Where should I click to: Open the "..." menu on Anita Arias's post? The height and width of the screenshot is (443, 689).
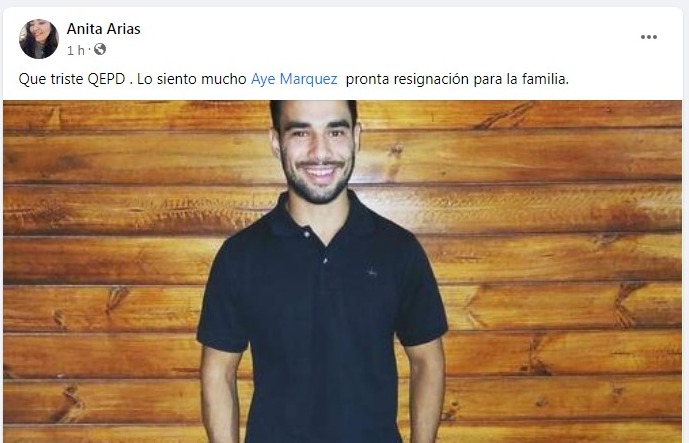pos(649,37)
